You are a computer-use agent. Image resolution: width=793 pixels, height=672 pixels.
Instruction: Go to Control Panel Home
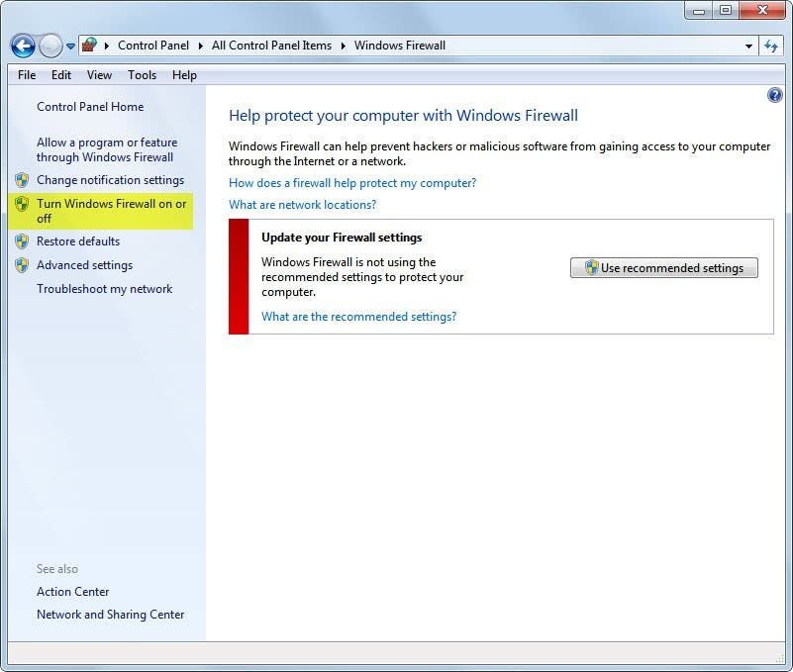90,107
